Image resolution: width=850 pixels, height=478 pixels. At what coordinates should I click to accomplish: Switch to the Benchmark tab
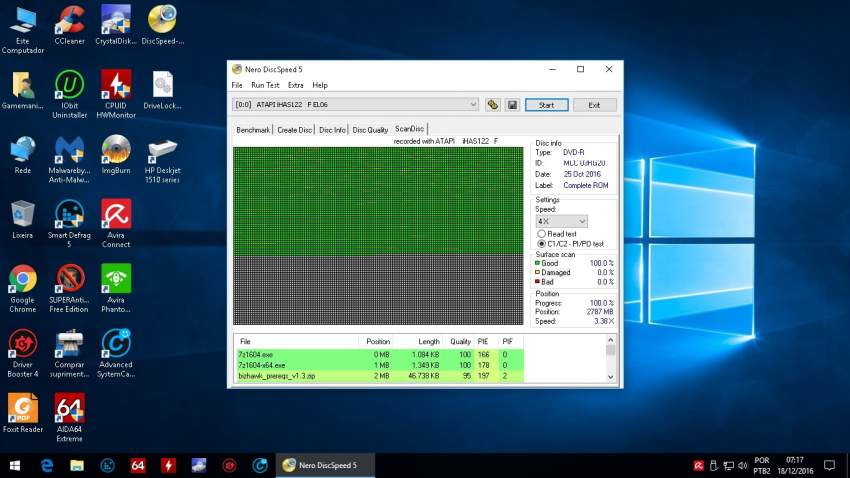tap(253, 130)
